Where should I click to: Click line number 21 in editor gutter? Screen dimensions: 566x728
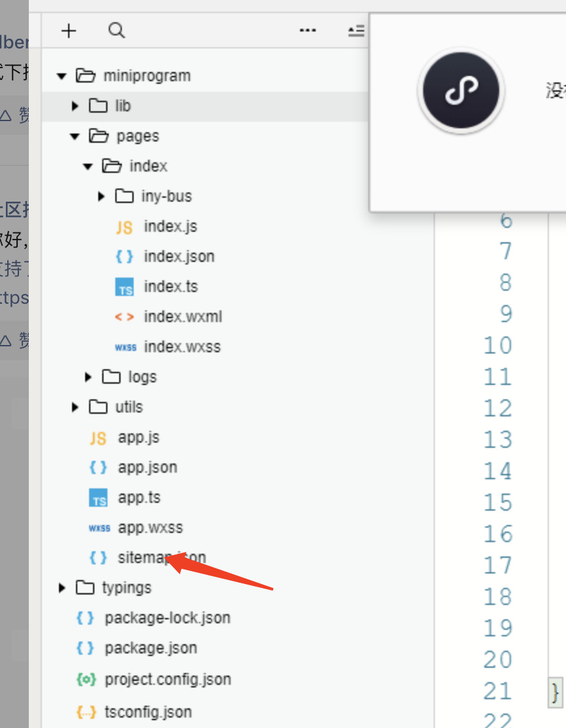[x=498, y=691]
